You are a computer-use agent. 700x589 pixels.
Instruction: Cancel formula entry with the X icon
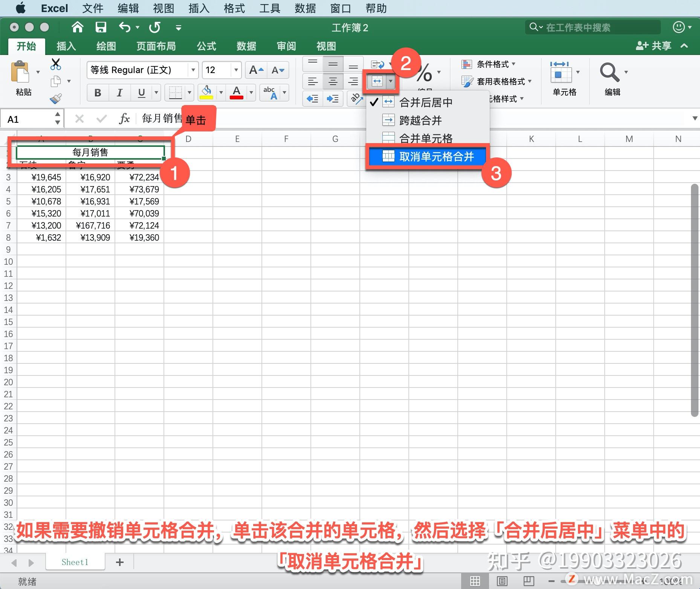pyautogui.click(x=79, y=119)
